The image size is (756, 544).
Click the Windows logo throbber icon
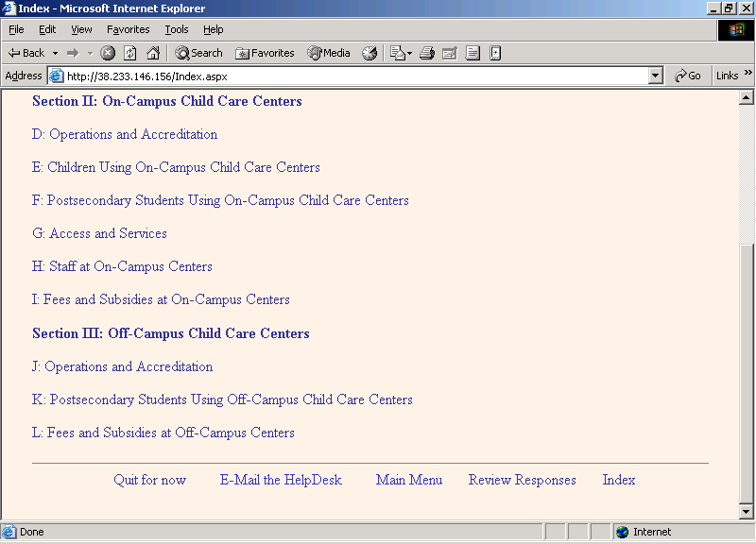736,30
